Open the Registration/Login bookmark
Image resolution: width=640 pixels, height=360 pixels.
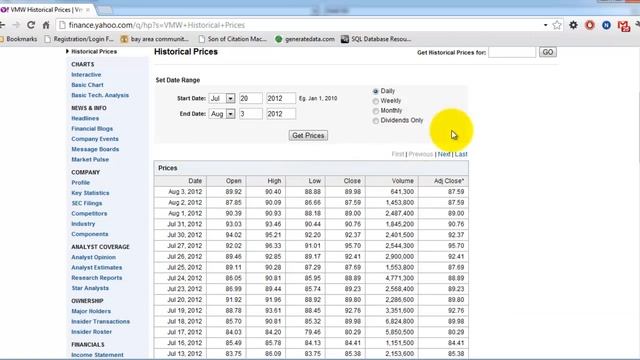pyautogui.click(x=79, y=39)
